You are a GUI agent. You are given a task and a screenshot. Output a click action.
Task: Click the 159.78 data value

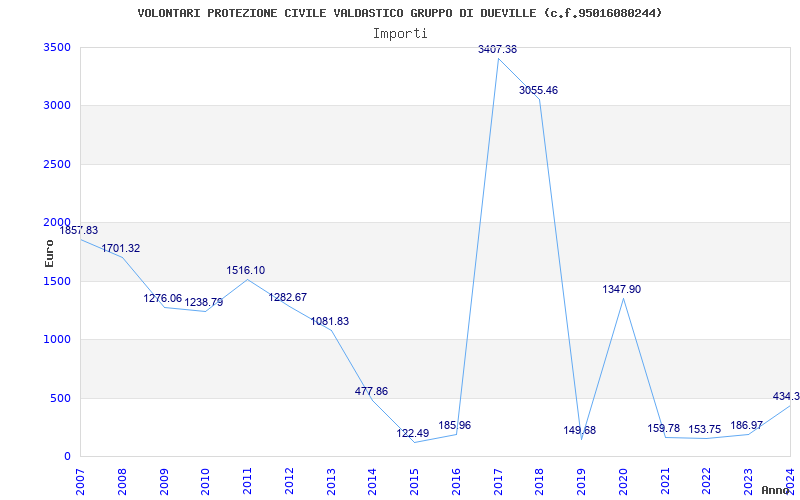click(664, 429)
